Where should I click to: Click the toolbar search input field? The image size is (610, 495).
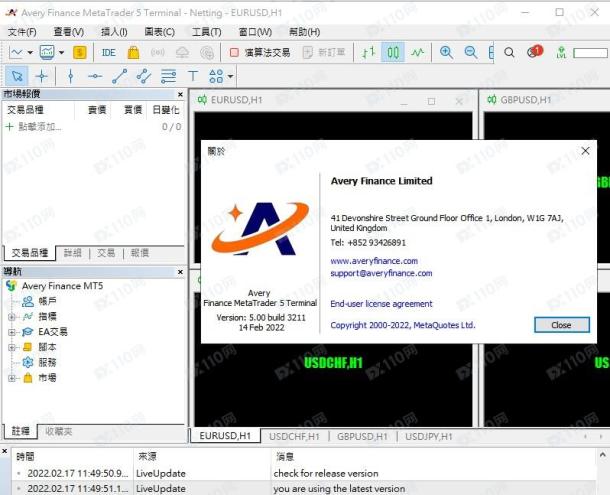tap(591, 53)
